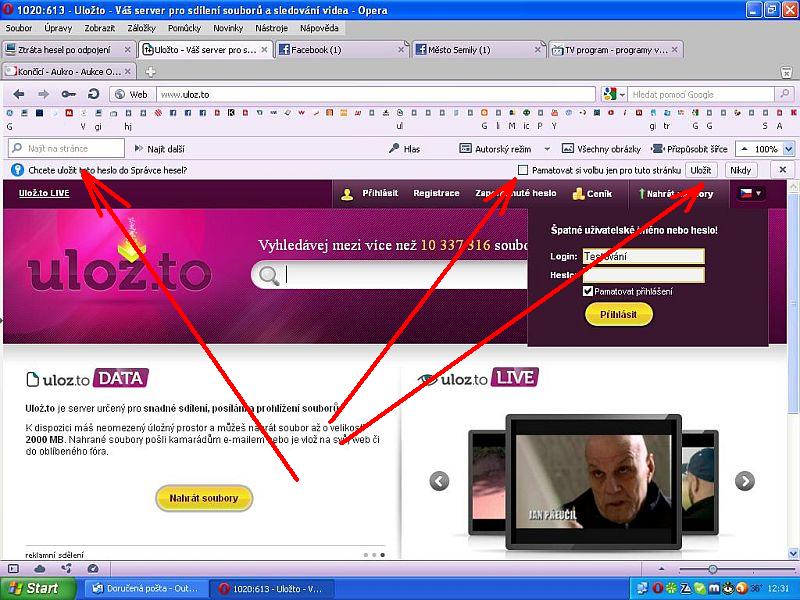Click the yellow 'Nahrát soubory' button
Viewport: 800px width, 600px height.
[x=204, y=498]
